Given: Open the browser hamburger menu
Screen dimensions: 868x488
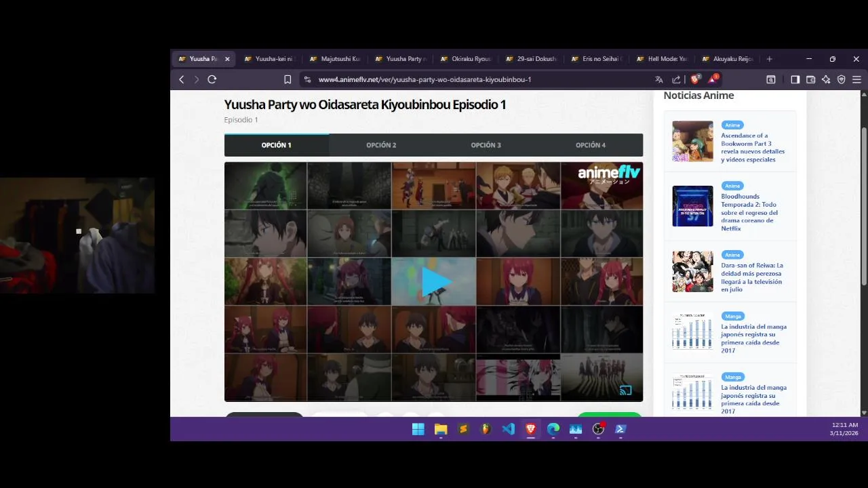Looking at the screenshot, I should 856,79.
